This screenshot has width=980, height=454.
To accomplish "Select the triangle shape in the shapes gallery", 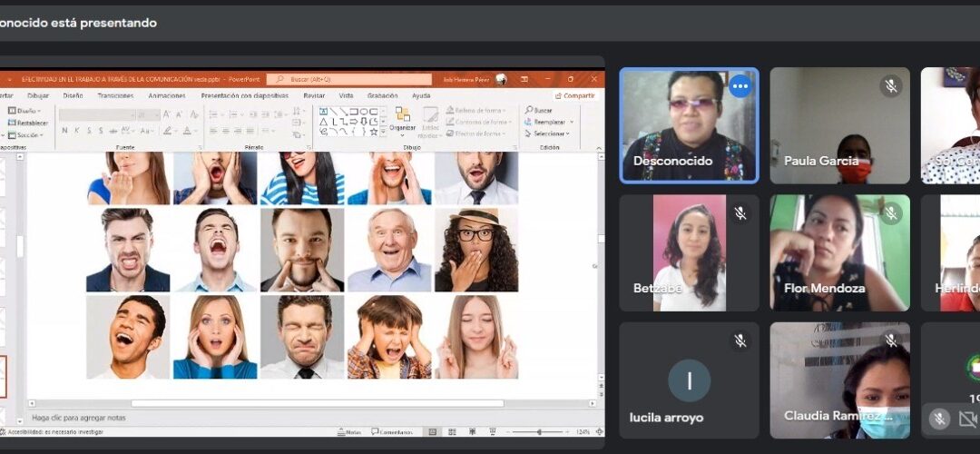I will click(323, 122).
